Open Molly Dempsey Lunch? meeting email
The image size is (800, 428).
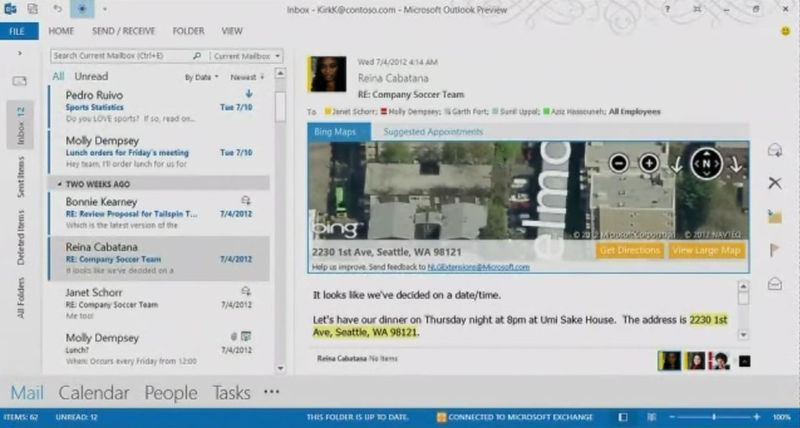tap(159, 349)
